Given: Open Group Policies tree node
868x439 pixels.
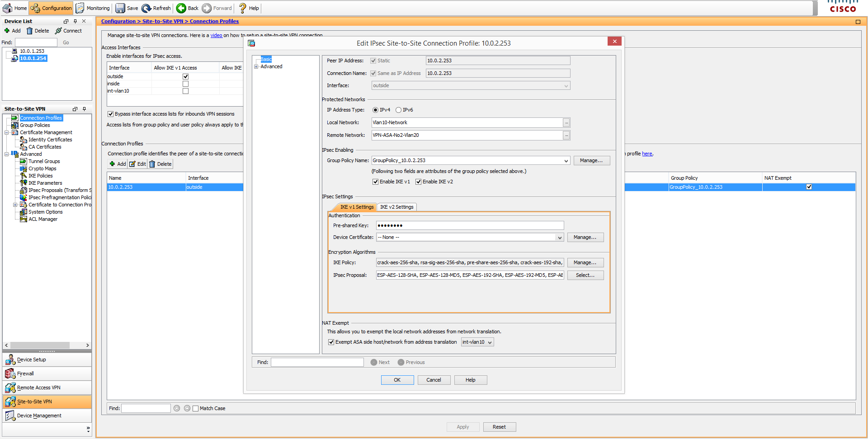Looking at the screenshot, I should (35, 125).
